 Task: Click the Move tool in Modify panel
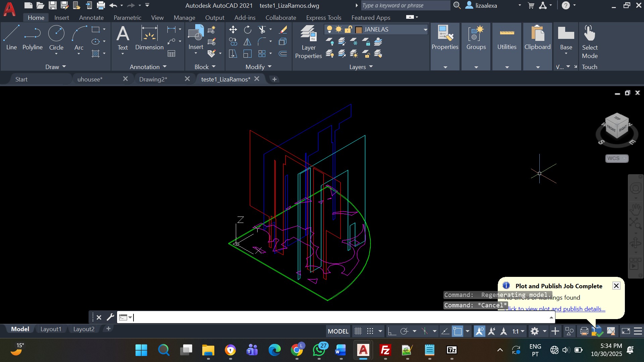(233, 30)
